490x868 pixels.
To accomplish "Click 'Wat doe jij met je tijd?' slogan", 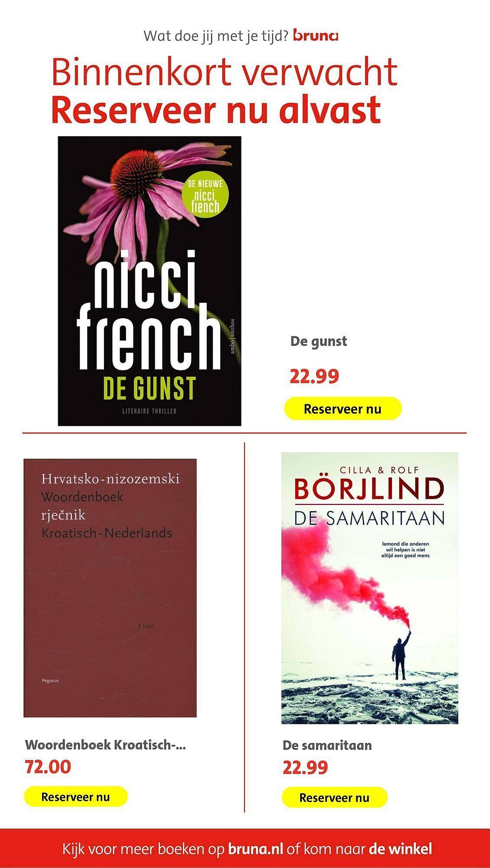I will [x=216, y=36].
